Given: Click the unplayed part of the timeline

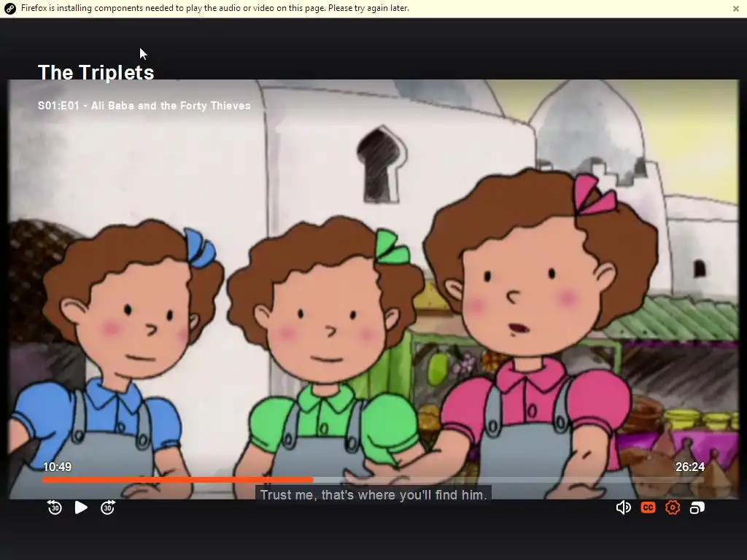Looking at the screenshot, I should point(508,480).
